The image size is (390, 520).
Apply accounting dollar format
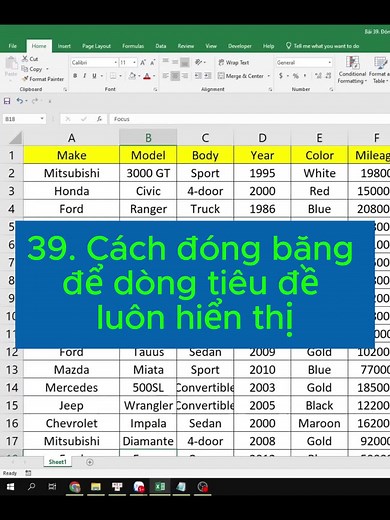(281, 76)
